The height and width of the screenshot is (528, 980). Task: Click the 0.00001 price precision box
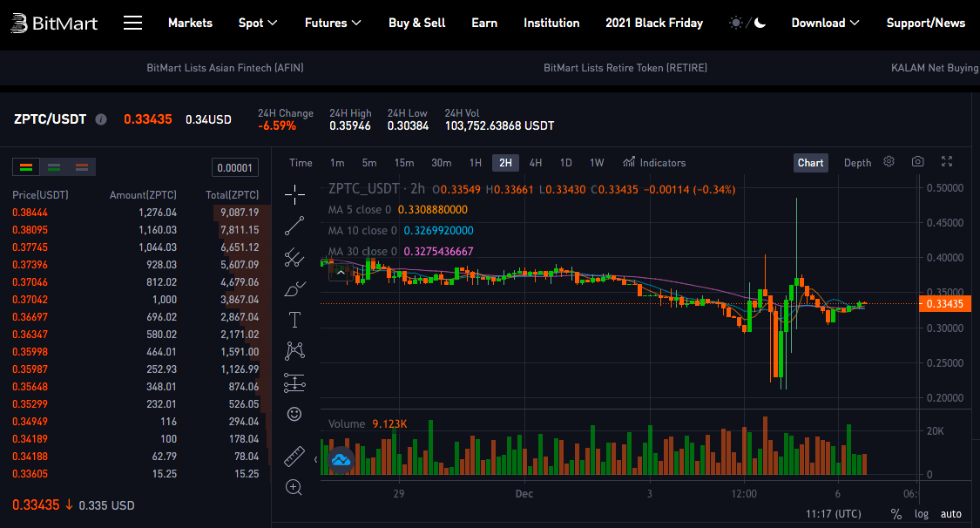235,168
